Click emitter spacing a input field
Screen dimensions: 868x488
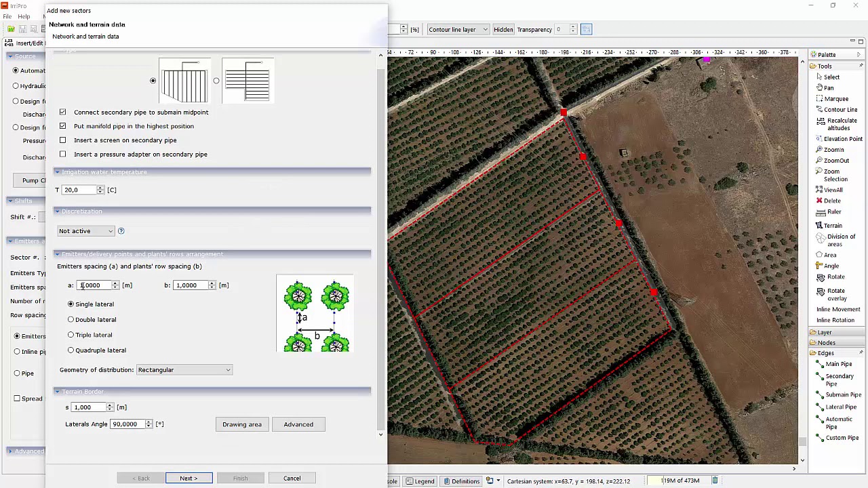(94, 285)
